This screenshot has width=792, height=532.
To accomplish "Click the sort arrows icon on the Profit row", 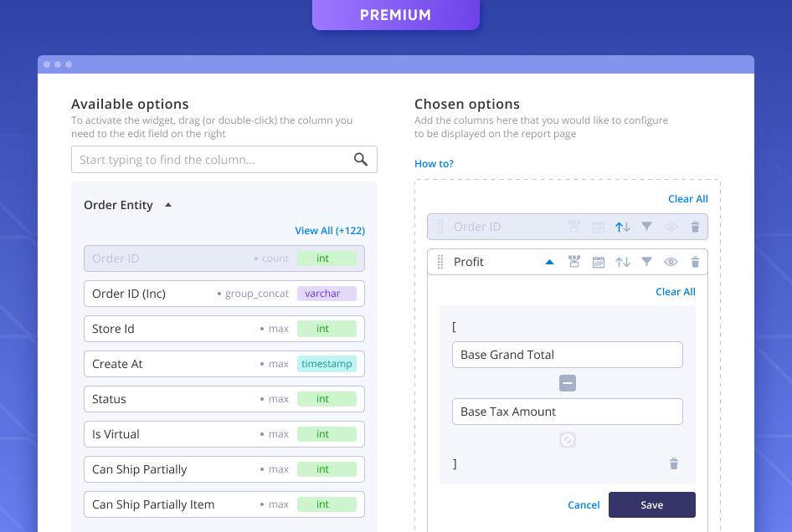I will 622,262.
